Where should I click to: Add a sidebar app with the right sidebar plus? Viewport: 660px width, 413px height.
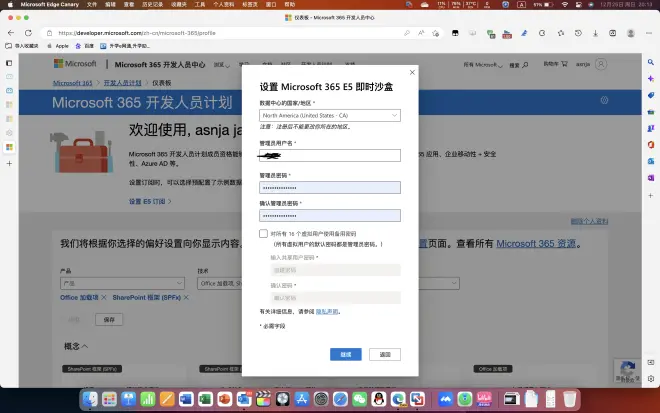[x=651, y=196]
